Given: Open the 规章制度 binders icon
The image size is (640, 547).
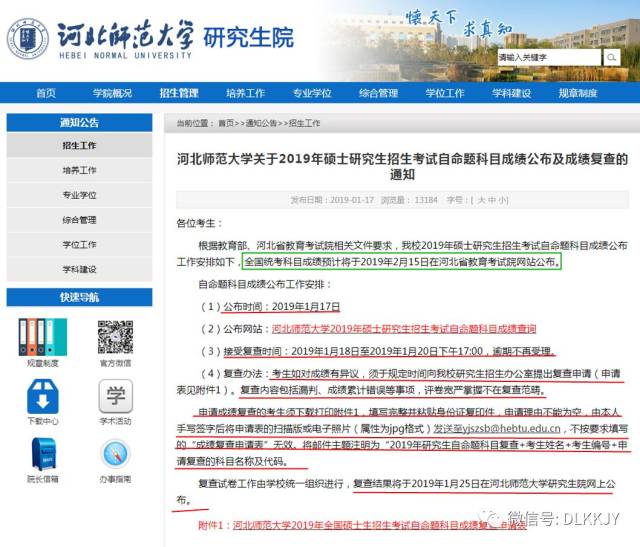Looking at the screenshot, I should coord(42,337).
